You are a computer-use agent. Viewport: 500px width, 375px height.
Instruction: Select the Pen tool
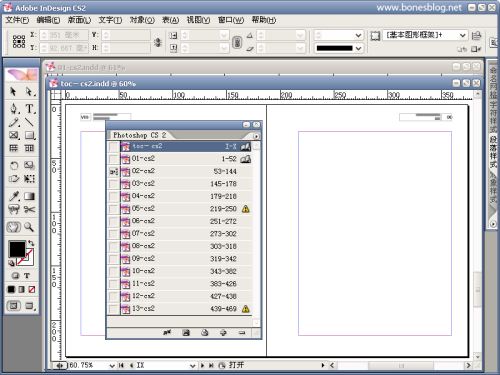pos(13,109)
